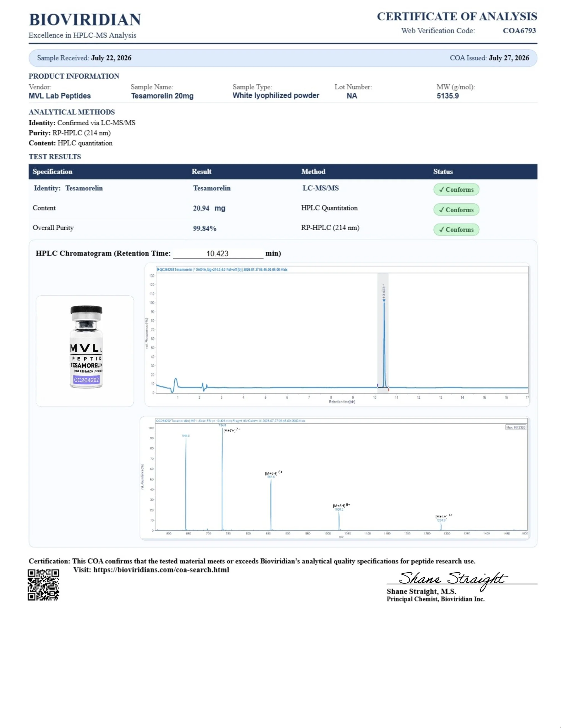Open the bioviridians.com coa-search link
The height and width of the screenshot is (728, 561).
[x=161, y=570]
